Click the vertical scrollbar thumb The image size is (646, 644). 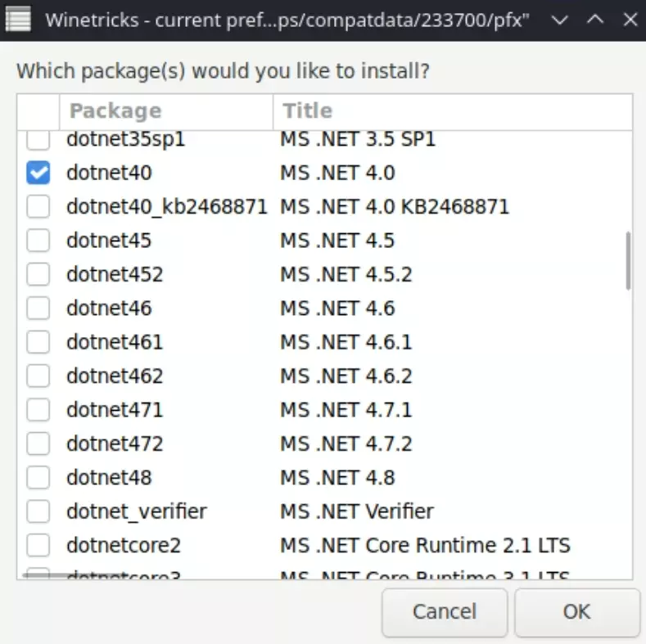pyautogui.click(x=628, y=260)
